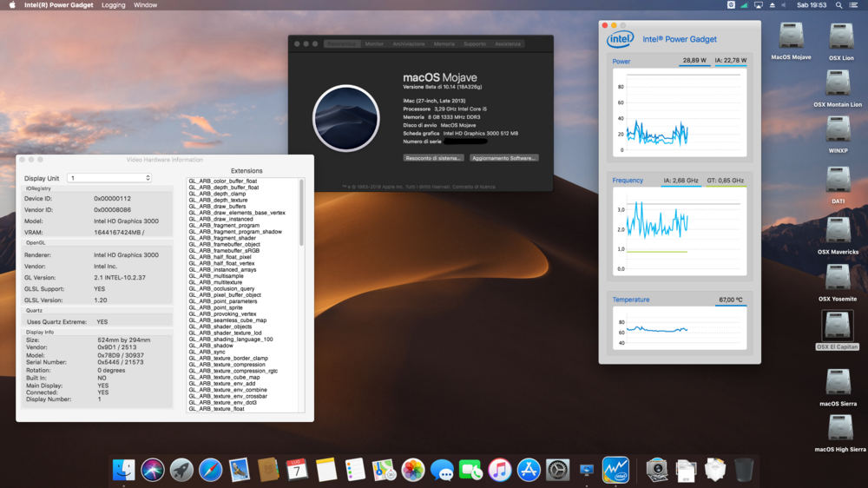Open the macOS High Sierra drive
This screenshot has height=488, width=868.
(839, 427)
